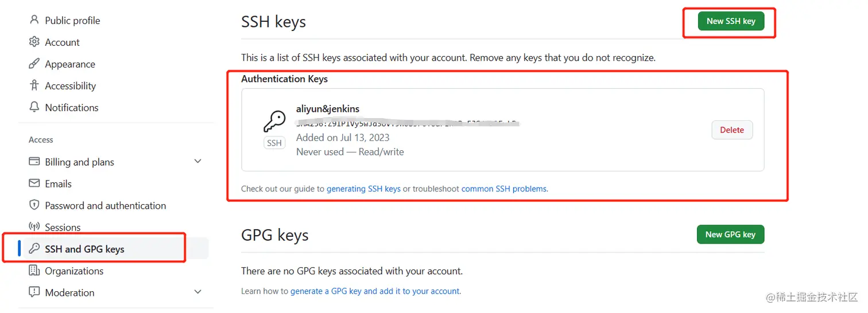
Task: Click the Accessibility figure icon
Action: tap(34, 85)
